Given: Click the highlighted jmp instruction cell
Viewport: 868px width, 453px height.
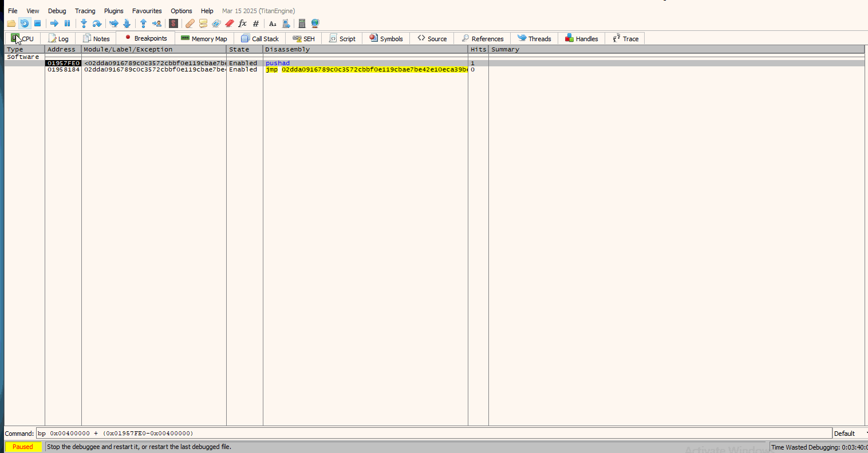Looking at the screenshot, I should click(366, 69).
